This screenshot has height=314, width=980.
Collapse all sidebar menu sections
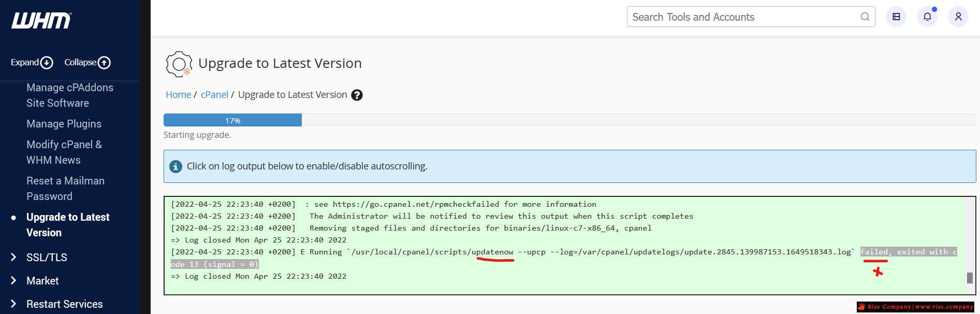click(x=87, y=63)
